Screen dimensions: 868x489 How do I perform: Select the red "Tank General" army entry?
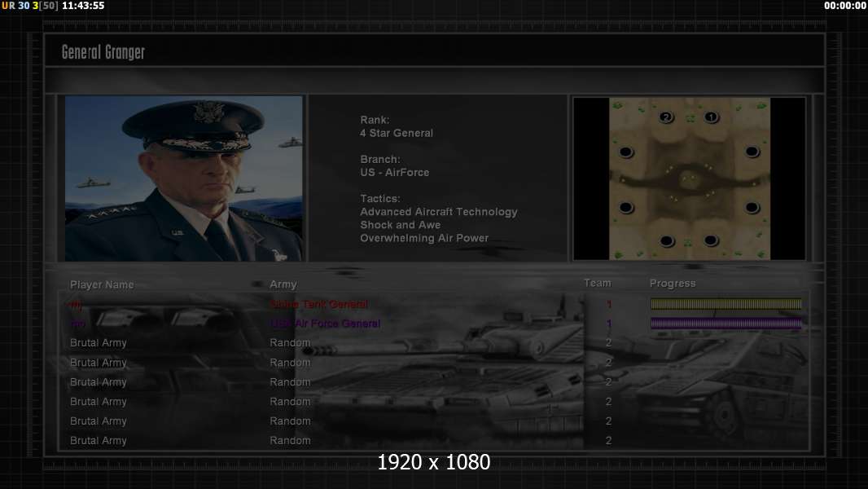[319, 304]
